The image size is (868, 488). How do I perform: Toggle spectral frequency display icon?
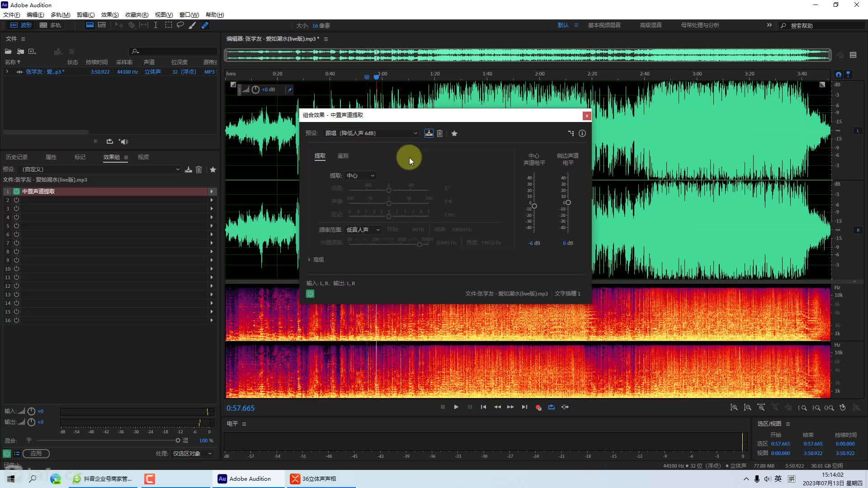[x=90, y=25]
